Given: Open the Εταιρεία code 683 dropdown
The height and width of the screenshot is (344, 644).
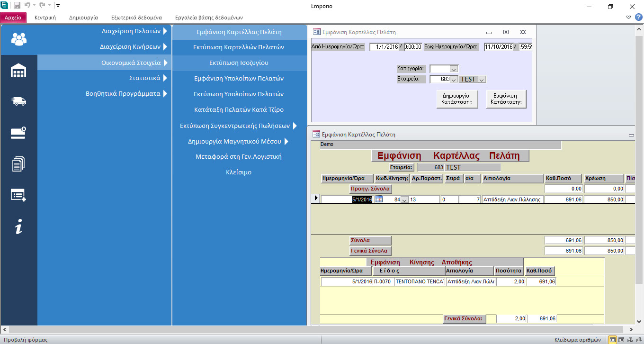Looking at the screenshot, I should (453, 80).
